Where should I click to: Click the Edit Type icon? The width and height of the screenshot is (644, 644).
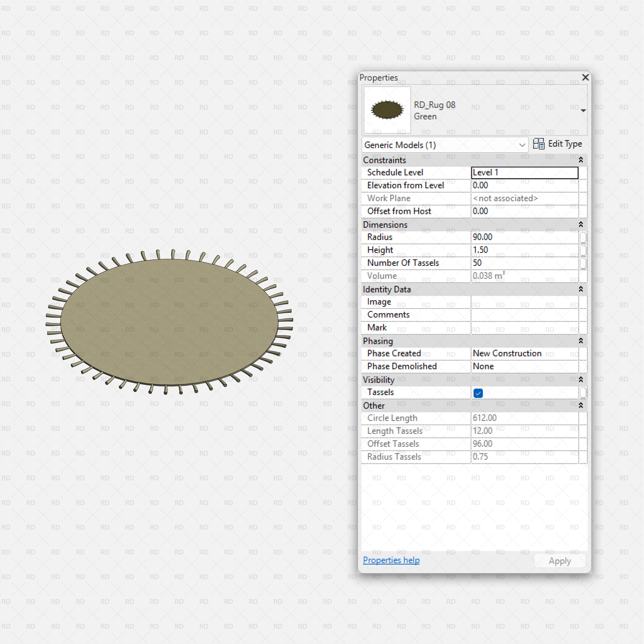[538, 144]
